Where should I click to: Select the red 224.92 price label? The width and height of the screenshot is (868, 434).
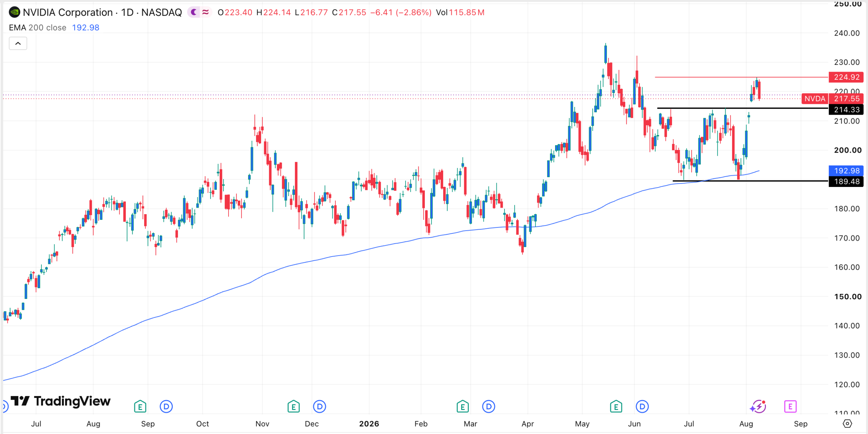tap(846, 77)
